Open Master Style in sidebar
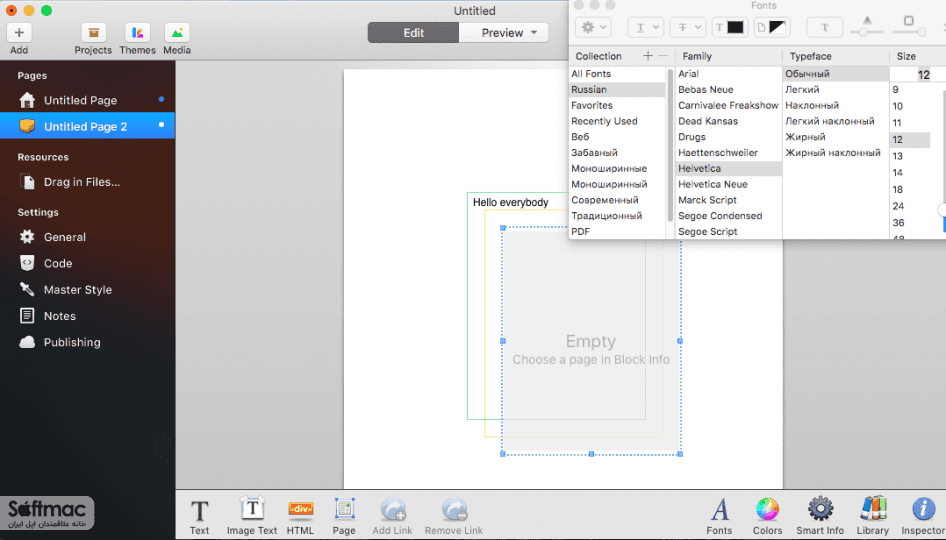This screenshot has width=946, height=540. (x=77, y=290)
